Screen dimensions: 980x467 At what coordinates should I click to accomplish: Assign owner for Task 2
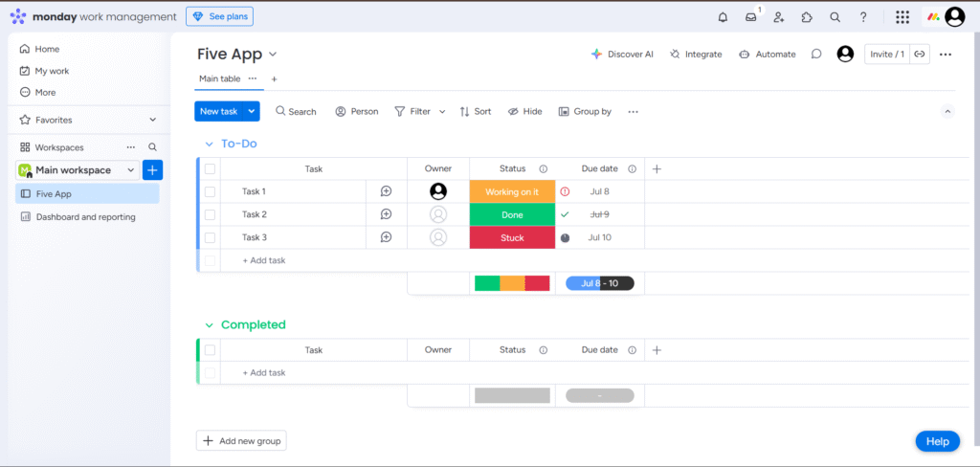click(438, 214)
